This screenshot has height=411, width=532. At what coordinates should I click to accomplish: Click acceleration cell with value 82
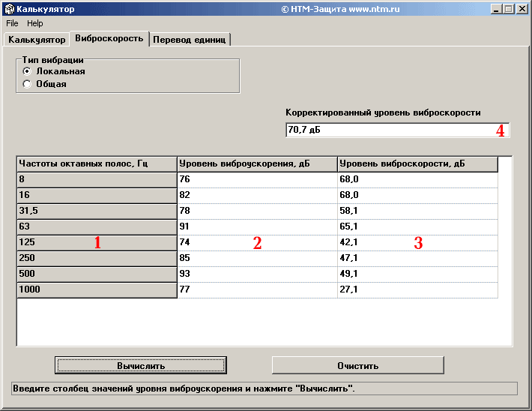click(x=257, y=195)
